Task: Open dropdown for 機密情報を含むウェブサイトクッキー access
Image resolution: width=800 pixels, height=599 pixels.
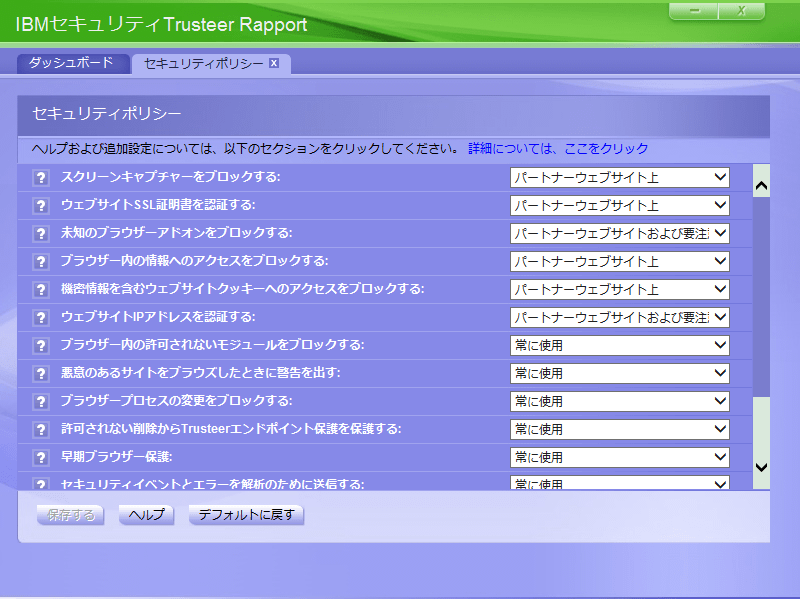Action: point(619,290)
